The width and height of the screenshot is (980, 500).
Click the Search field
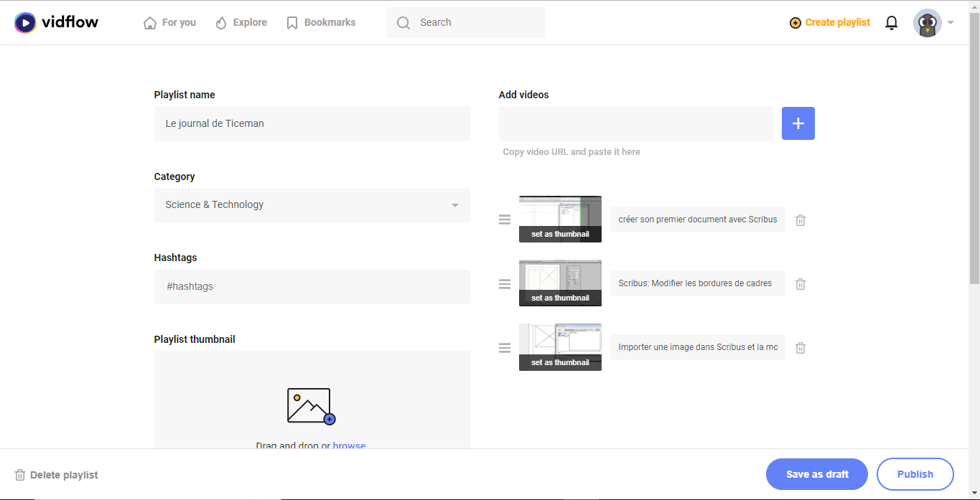point(466,22)
